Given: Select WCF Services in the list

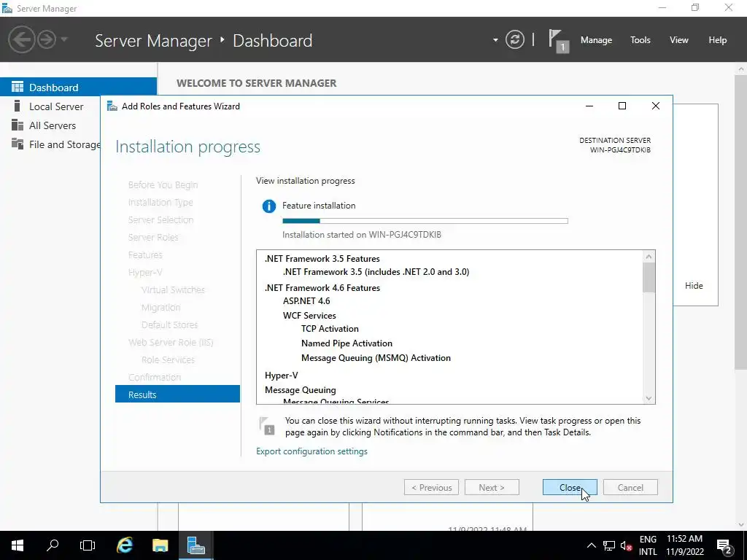Looking at the screenshot, I should point(309,315).
